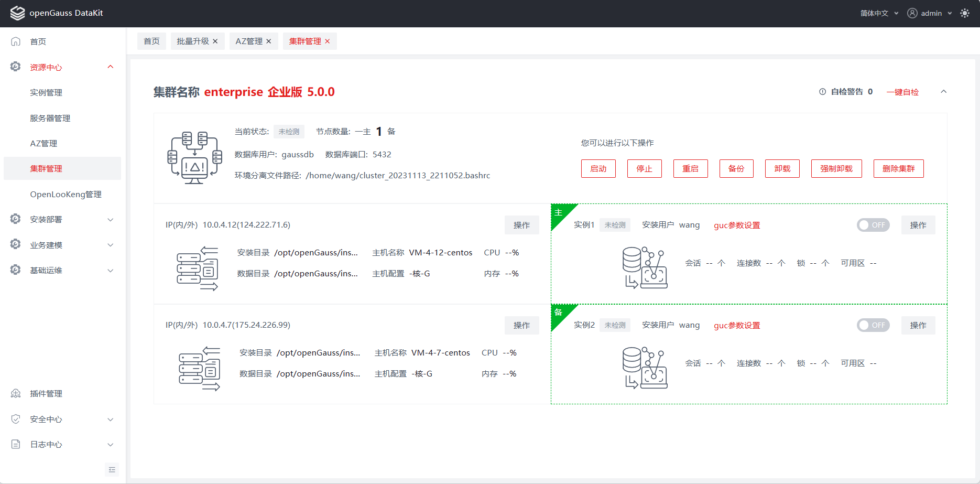Click the cluster warning monitor icon

tap(194, 157)
